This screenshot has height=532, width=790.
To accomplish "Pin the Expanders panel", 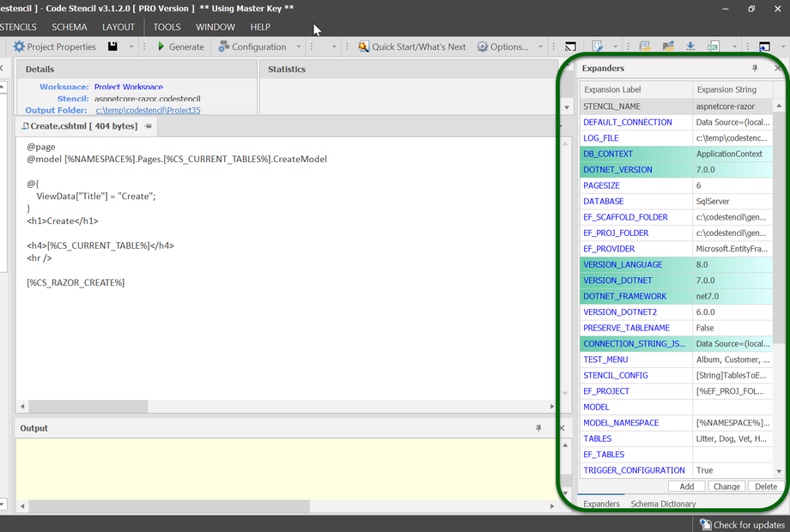I will click(755, 69).
